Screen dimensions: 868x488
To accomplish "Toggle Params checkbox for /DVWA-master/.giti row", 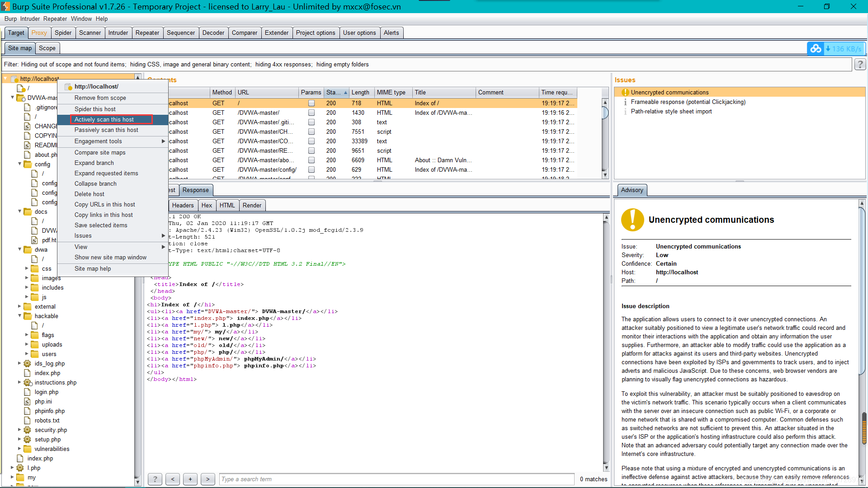I will 311,122.
